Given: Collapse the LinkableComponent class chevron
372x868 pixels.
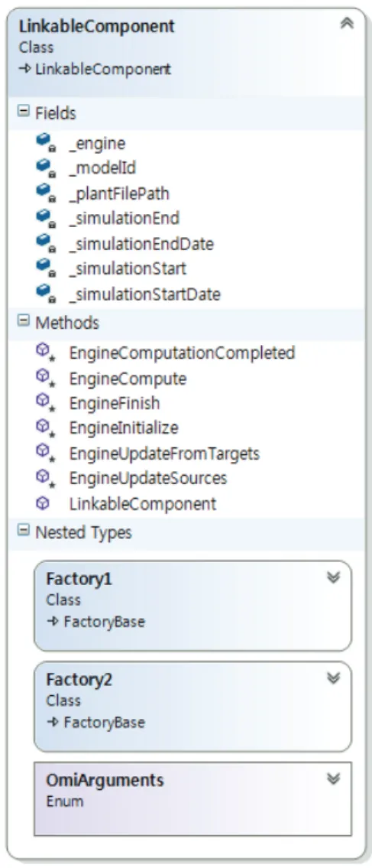Looking at the screenshot, I should coord(347,24).
